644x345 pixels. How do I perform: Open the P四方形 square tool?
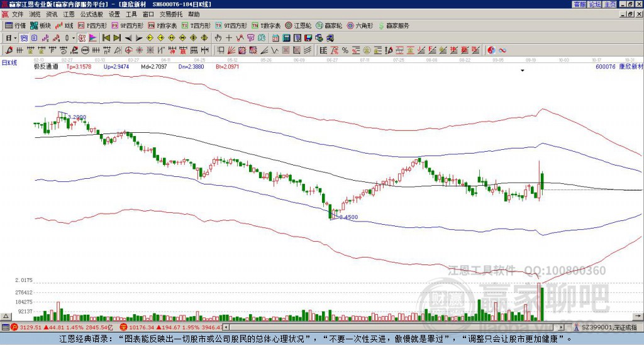click(x=92, y=25)
